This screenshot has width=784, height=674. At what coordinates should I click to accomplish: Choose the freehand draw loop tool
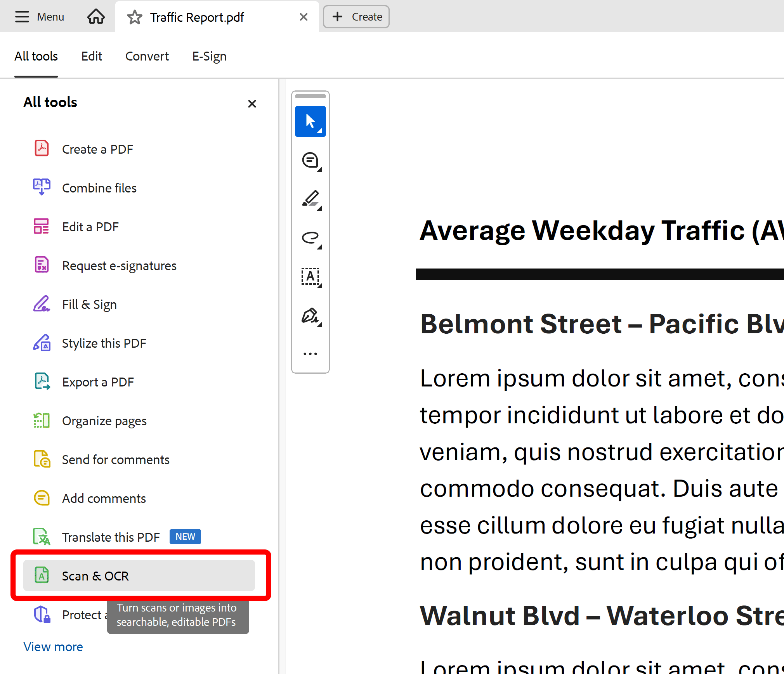tap(310, 237)
